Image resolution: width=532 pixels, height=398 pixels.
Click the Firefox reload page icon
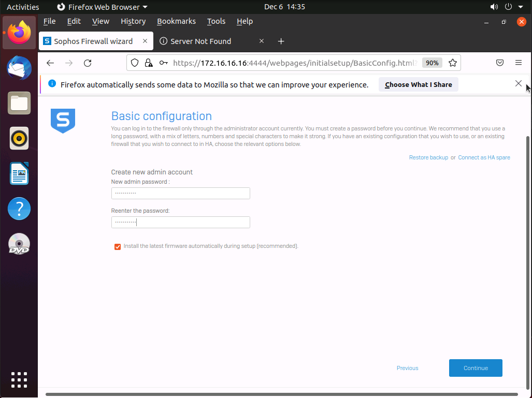pos(88,63)
